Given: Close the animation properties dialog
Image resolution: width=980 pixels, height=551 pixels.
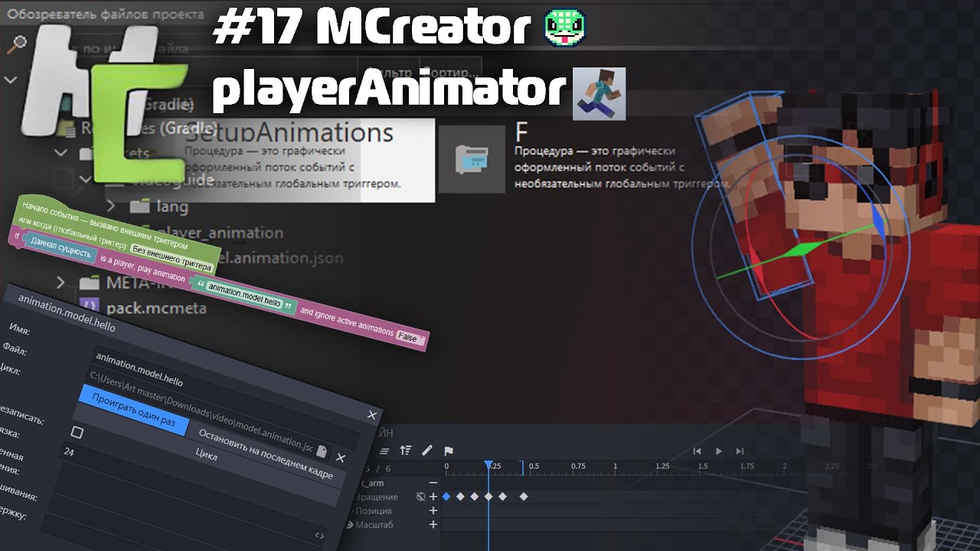Looking at the screenshot, I should tap(372, 415).
